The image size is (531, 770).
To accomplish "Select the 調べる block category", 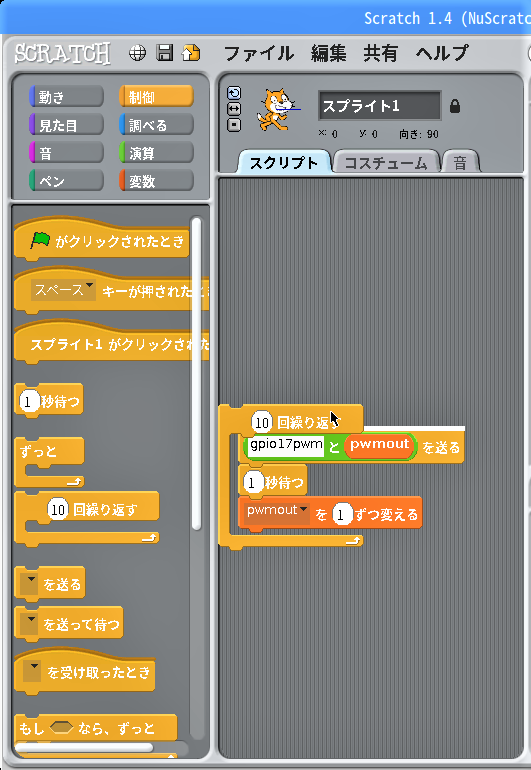I will tap(156, 125).
